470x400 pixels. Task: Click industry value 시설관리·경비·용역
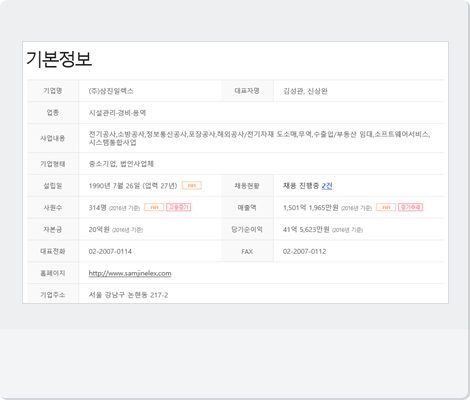click(x=117, y=113)
